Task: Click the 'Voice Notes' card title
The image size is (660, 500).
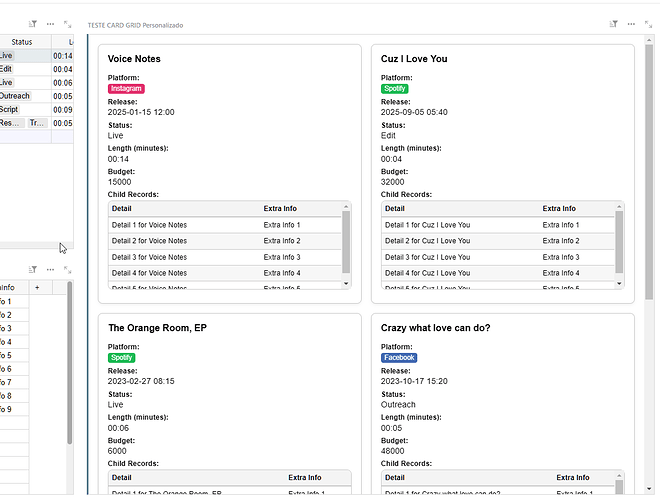Action: pos(134,59)
